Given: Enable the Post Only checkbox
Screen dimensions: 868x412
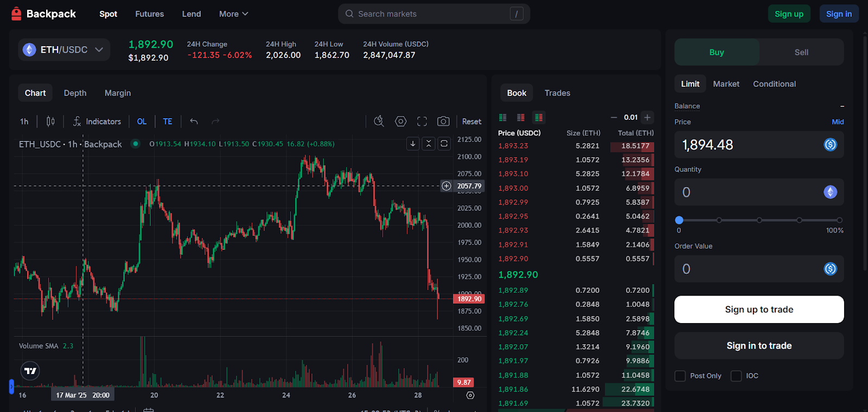Looking at the screenshot, I should 680,376.
